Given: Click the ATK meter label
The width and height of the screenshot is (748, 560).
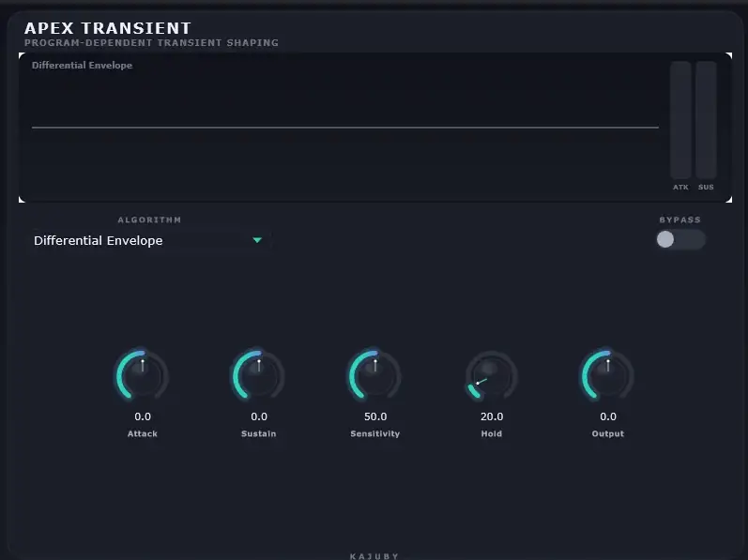Looking at the screenshot, I should pos(680,188).
